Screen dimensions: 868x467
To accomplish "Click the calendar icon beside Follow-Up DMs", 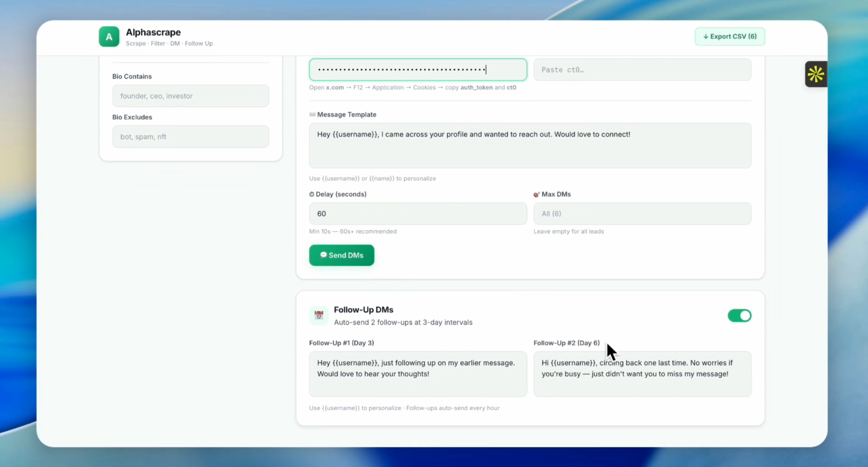I will (x=318, y=315).
